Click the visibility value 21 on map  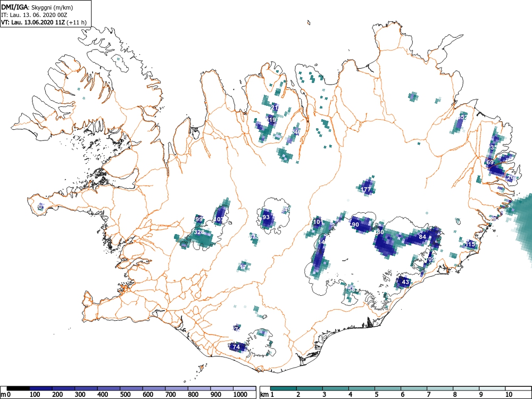pos(275,107)
